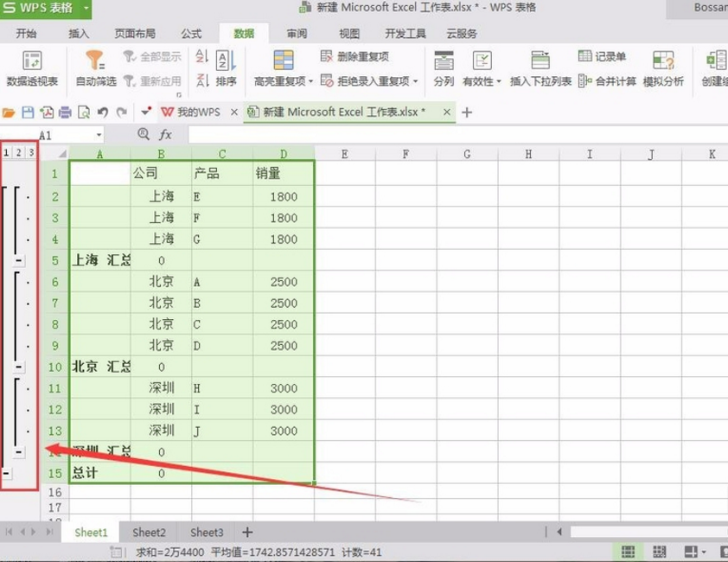This screenshot has height=562, width=728.
Task: Click the 数据透视表 pivot table icon
Action: (32, 61)
